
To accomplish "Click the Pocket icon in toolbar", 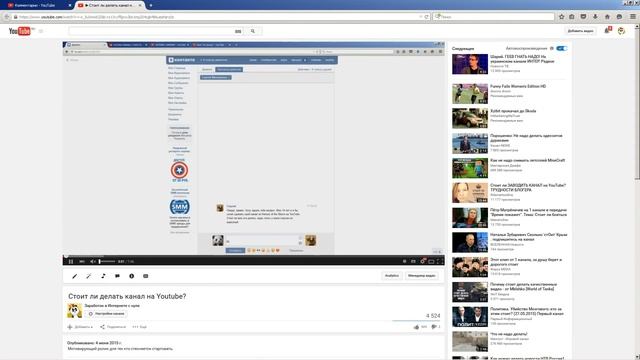I will coord(584,17).
